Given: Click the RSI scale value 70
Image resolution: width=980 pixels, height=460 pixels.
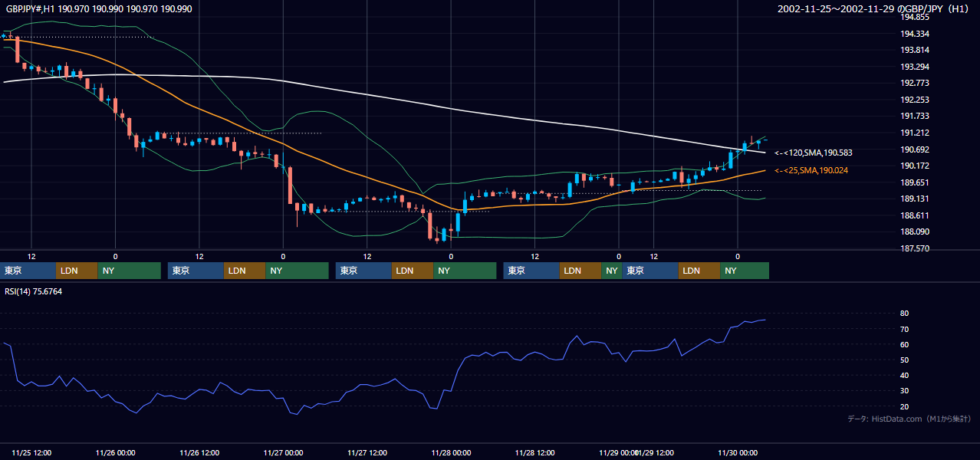Looking at the screenshot, I should [x=905, y=329].
